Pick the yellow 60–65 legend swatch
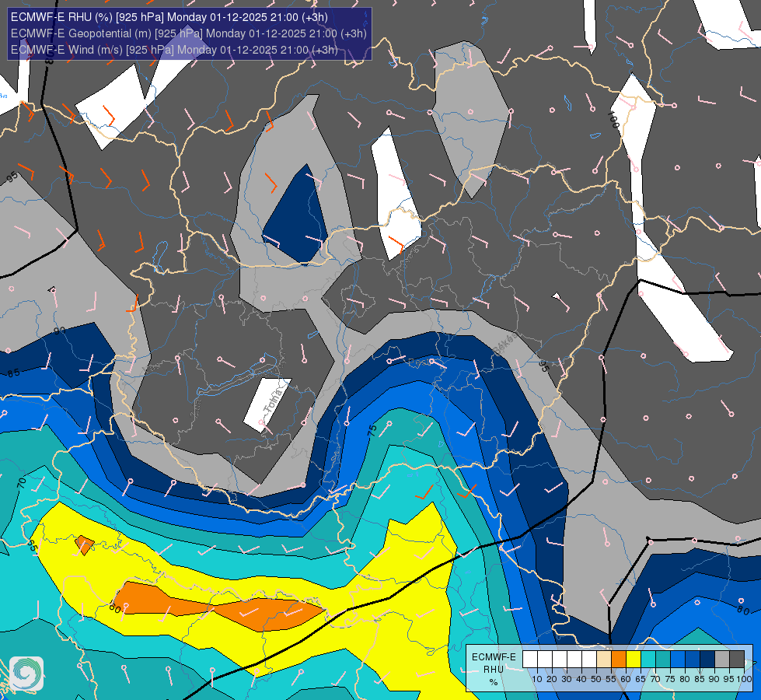 click(x=634, y=660)
